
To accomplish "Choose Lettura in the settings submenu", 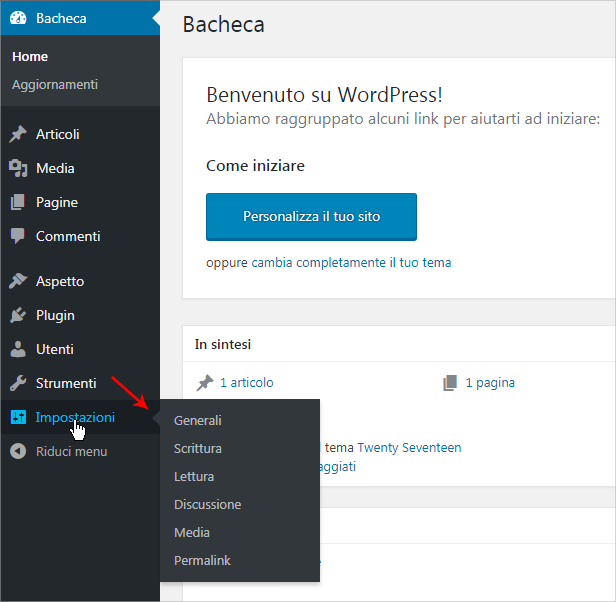I will tap(194, 476).
